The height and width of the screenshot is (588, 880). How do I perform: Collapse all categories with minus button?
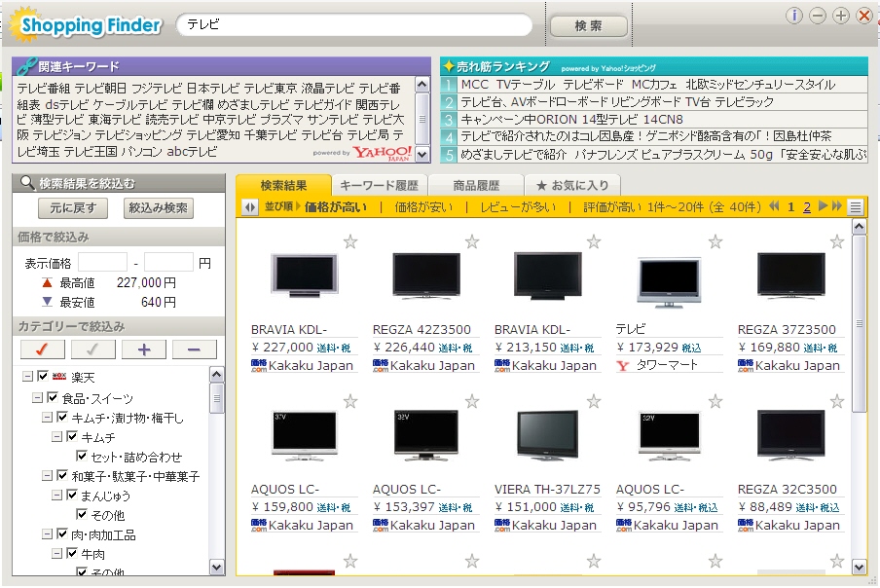pyautogui.click(x=194, y=349)
